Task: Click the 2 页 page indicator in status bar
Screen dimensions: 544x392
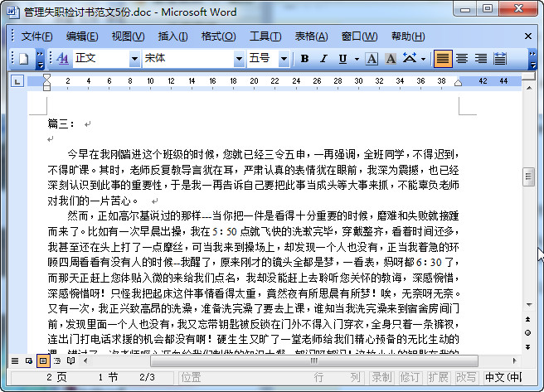Action: pos(56,377)
